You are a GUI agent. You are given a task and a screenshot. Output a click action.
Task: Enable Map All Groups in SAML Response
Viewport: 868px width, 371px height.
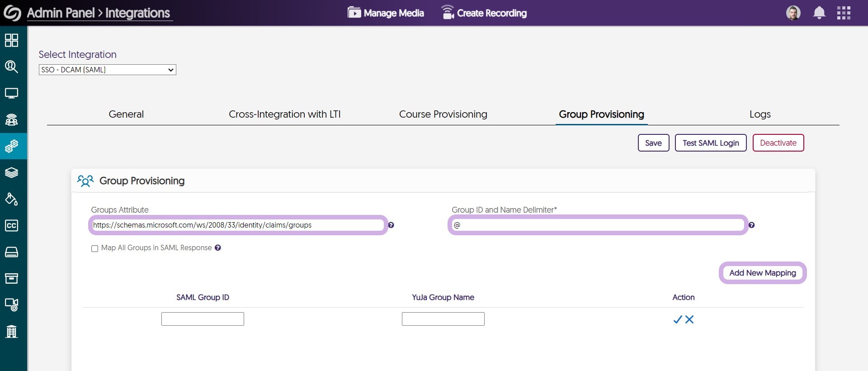point(94,248)
